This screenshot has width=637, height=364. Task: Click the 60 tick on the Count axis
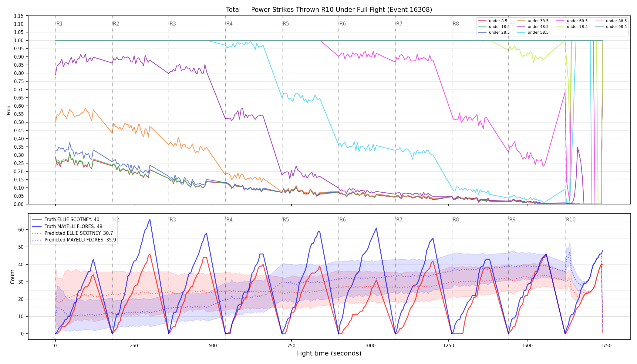coord(21,230)
